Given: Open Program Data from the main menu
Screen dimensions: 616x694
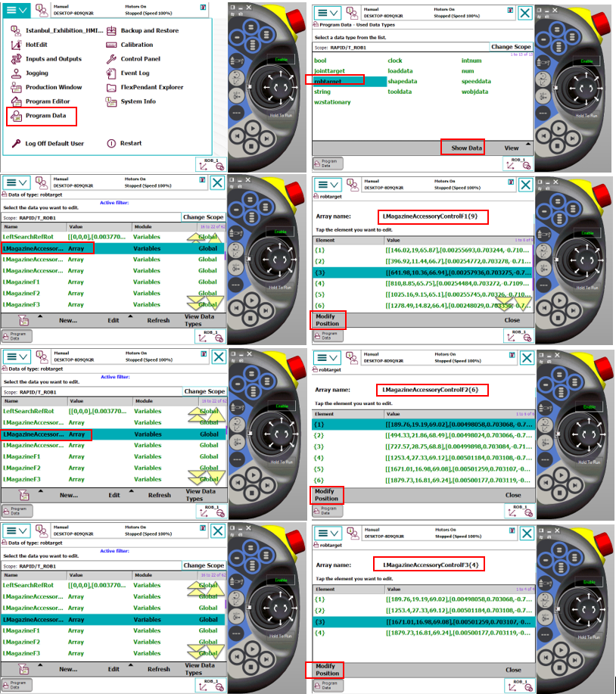Looking at the screenshot, I should point(45,116).
